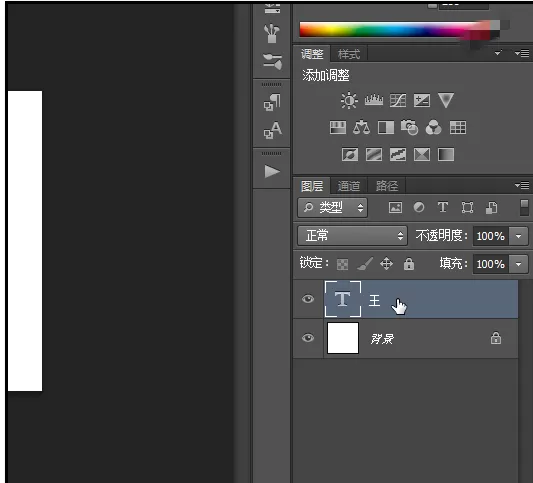Add a Color Balance adjustment
The image size is (533, 483).
[361, 127]
